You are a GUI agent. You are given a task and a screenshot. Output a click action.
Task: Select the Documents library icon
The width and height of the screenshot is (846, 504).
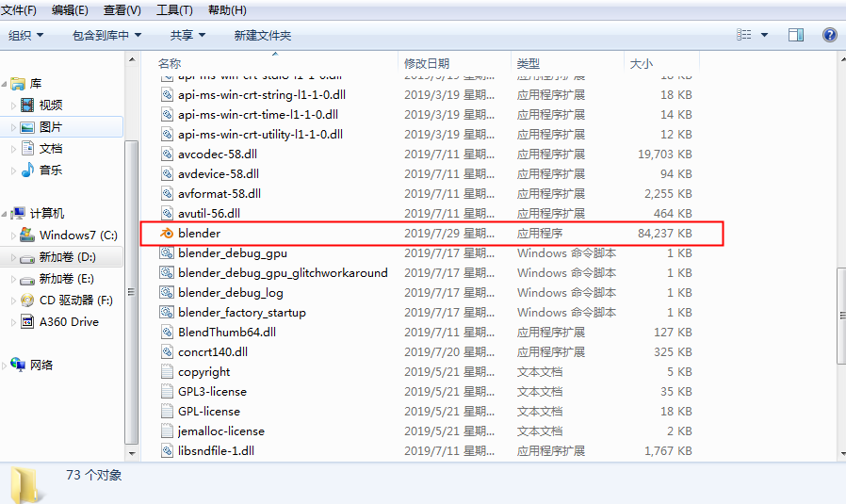pyautogui.click(x=27, y=148)
